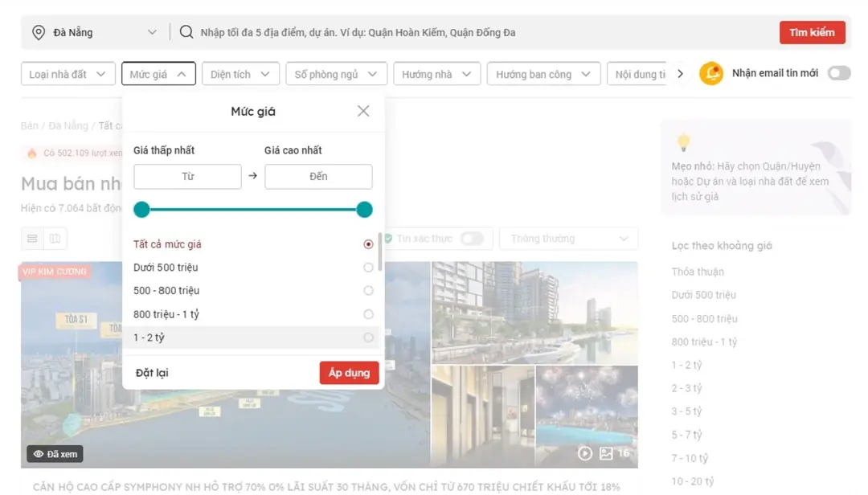Click the yellow email notification icon
Screen dimensions: 868x495
pos(712,73)
